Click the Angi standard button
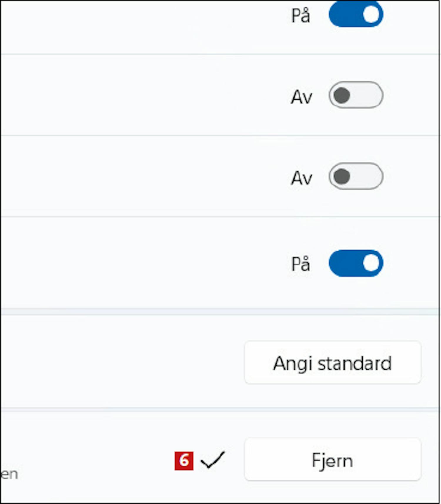The height and width of the screenshot is (504, 441). coord(333,362)
